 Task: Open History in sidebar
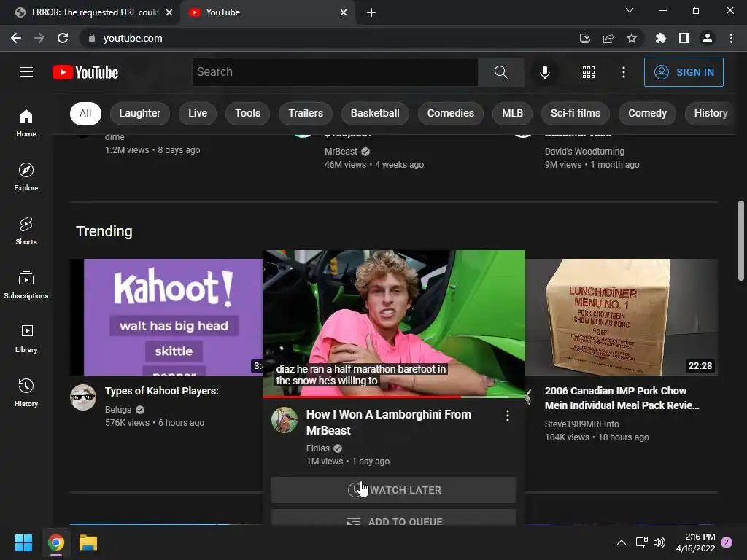tap(26, 392)
